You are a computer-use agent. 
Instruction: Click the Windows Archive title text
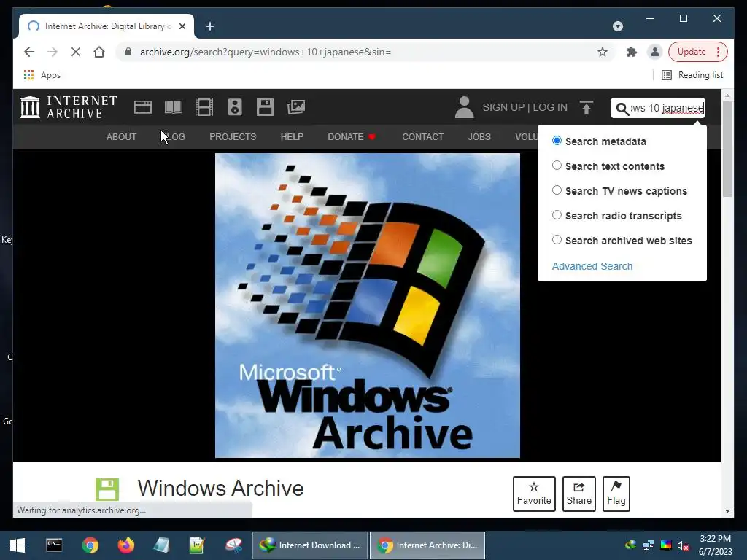[x=220, y=488]
